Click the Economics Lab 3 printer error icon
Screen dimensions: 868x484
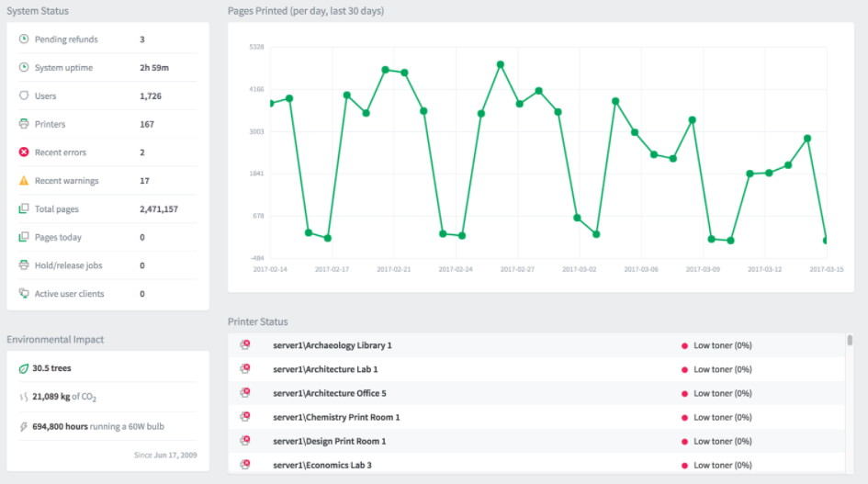(245, 464)
